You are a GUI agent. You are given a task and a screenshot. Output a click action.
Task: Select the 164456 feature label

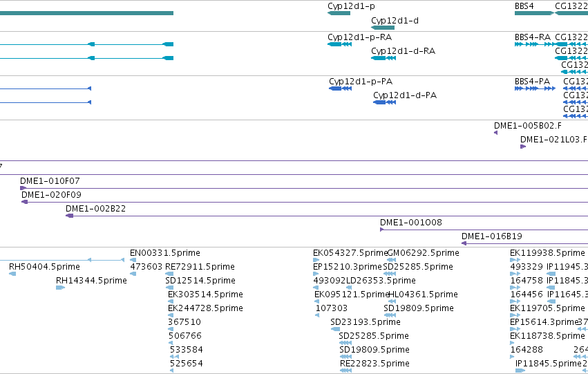coord(527,294)
